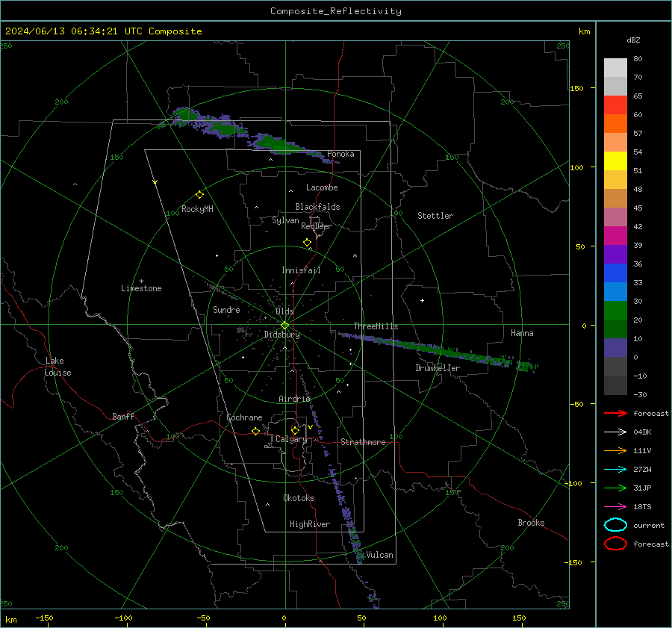Click the cyan current ellipse icon
The image size is (672, 628).
coord(615,525)
